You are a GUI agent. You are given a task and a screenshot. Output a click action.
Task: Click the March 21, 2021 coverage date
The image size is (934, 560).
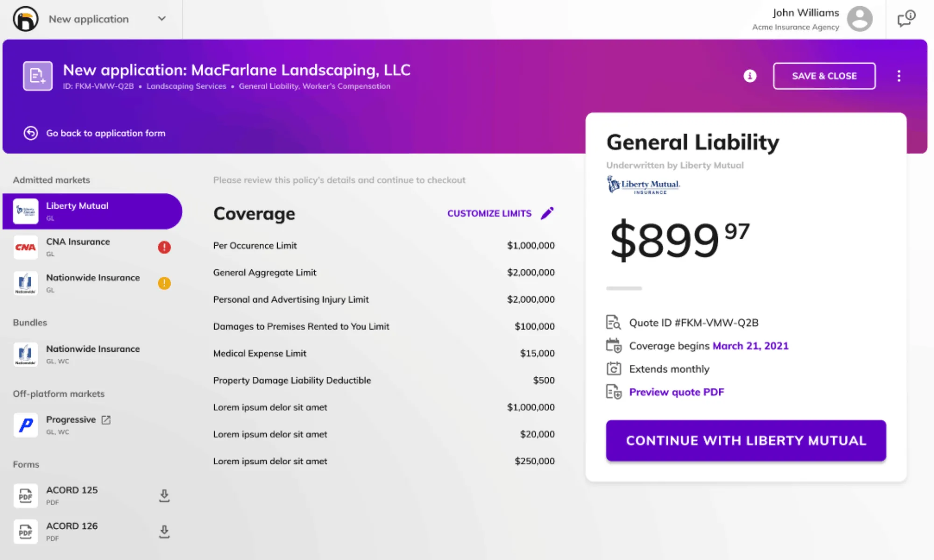click(x=750, y=346)
